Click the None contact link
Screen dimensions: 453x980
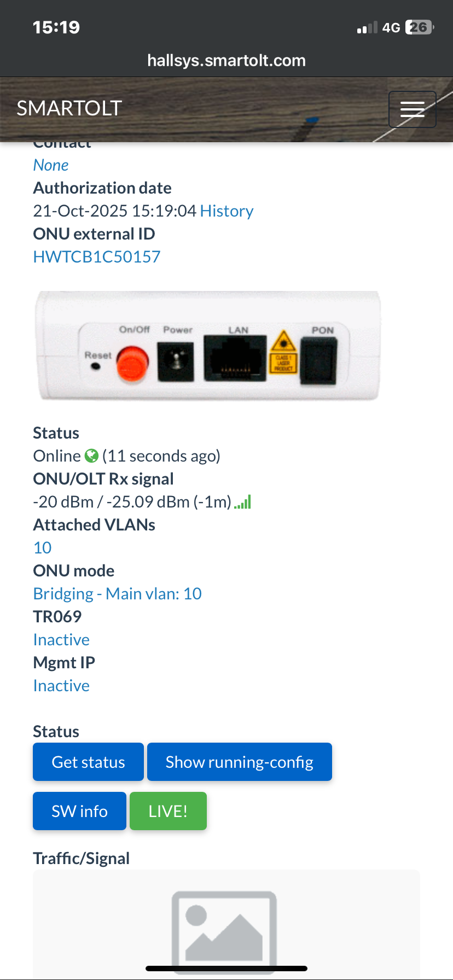51,165
